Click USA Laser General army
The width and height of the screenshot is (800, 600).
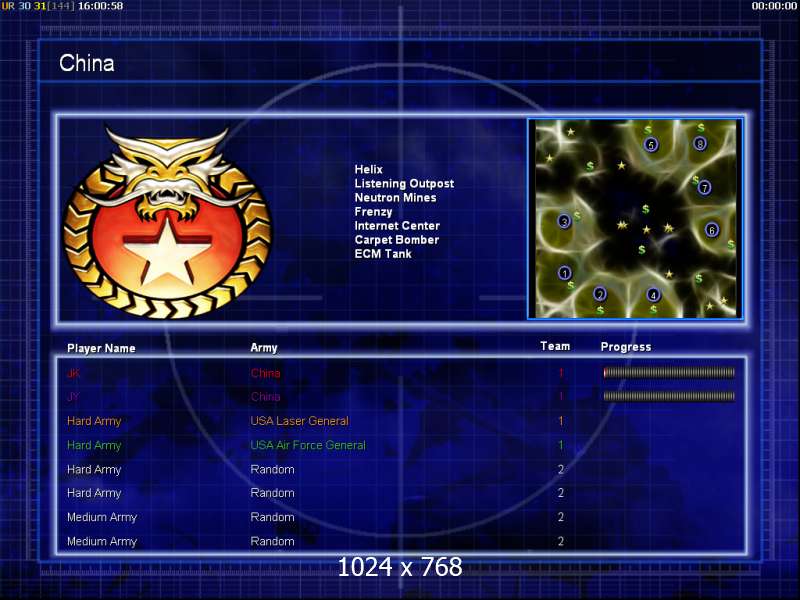299,421
